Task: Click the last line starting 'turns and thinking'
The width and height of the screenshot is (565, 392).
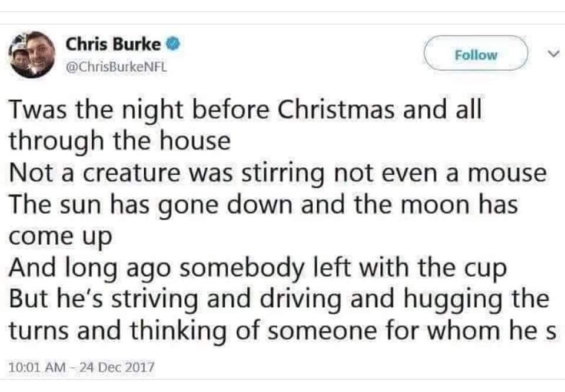Action: click(x=282, y=332)
